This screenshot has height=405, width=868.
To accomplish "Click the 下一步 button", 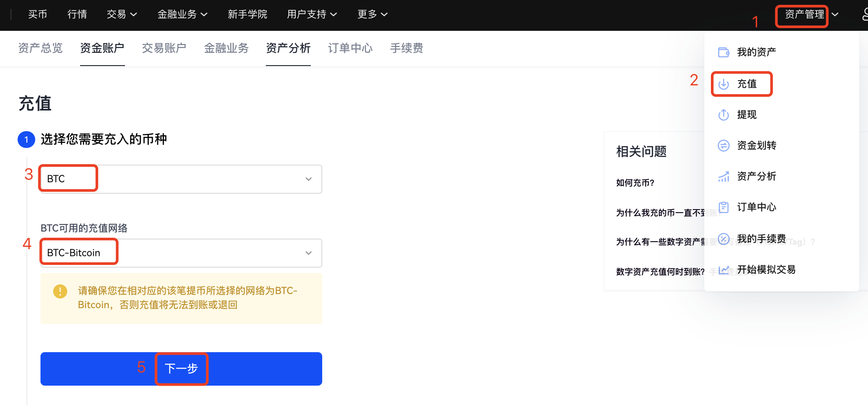I will (181, 369).
